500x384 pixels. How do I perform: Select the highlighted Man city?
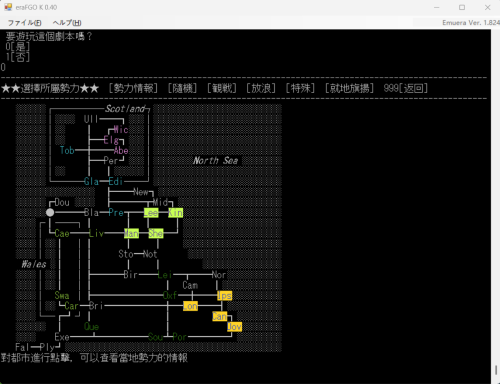[131, 233]
